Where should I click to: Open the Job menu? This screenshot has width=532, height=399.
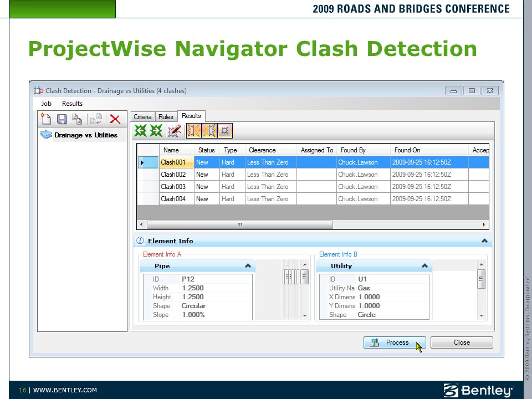pos(46,104)
